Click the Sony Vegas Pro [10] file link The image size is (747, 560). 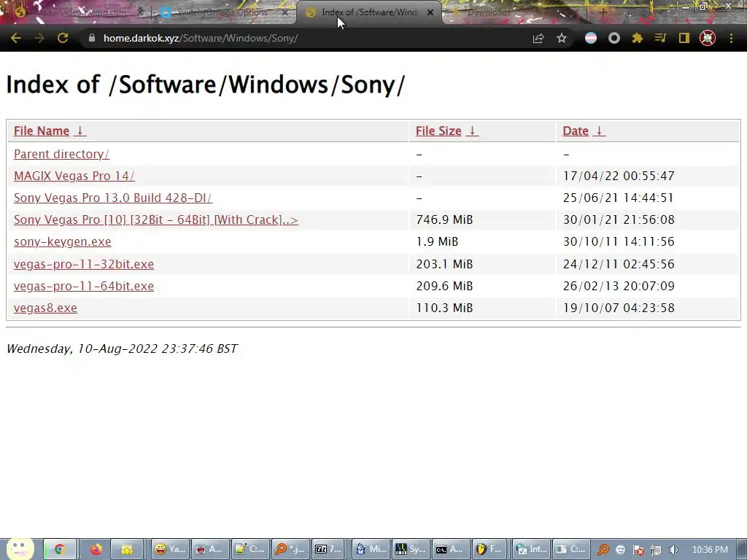pyautogui.click(x=156, y=219)
